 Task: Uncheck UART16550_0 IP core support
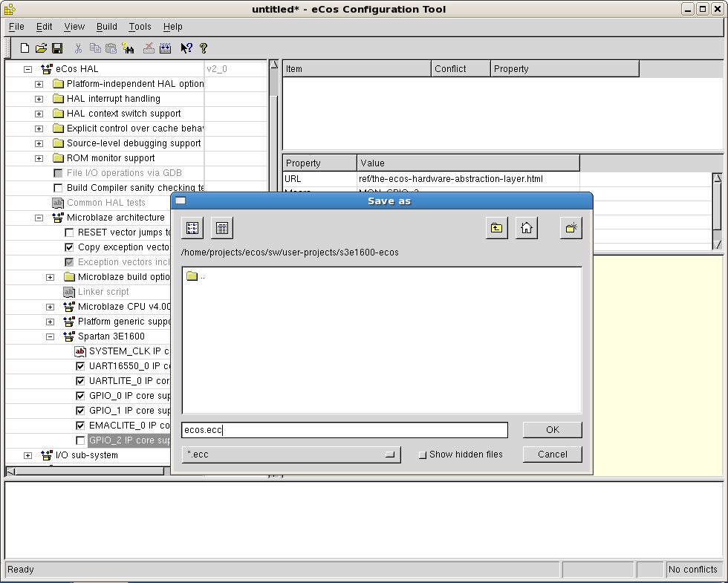click(x=80, y=366)
